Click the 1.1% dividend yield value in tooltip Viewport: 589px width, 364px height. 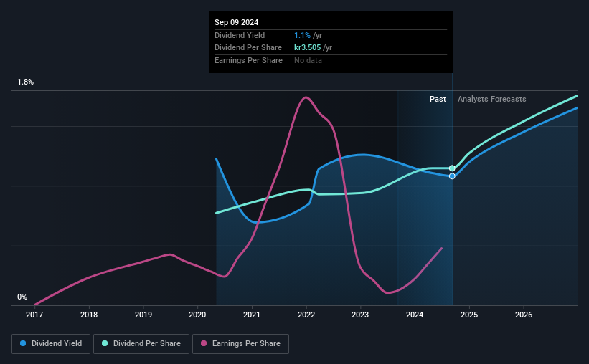[x=302, y=35]
